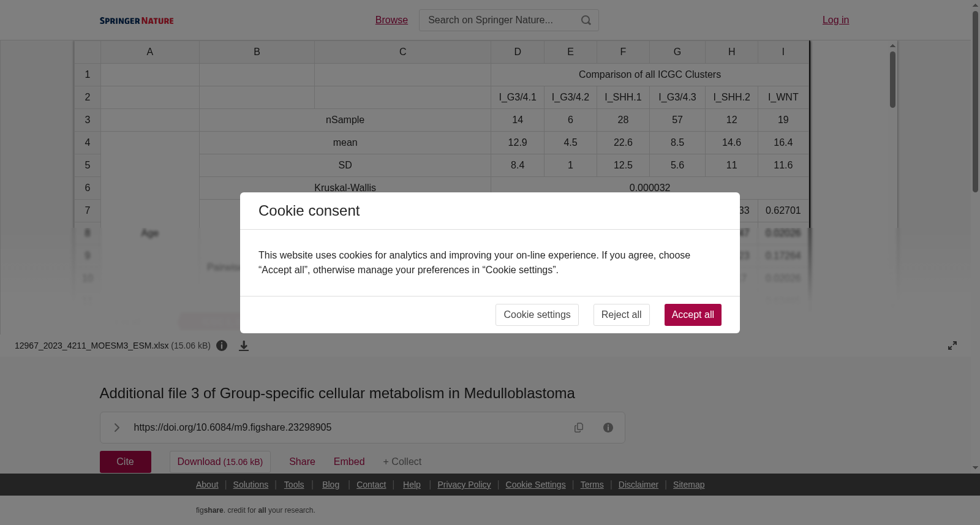Open Cookie settings in dialog

pyautogui.click(x=537, y=315)
